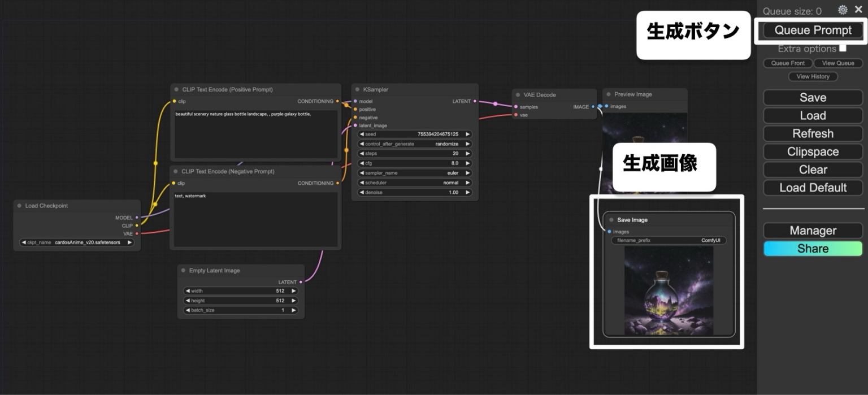Collapse the Save Image node dot
The height and width of the screenshot is (395, 868).
point(611,220)
